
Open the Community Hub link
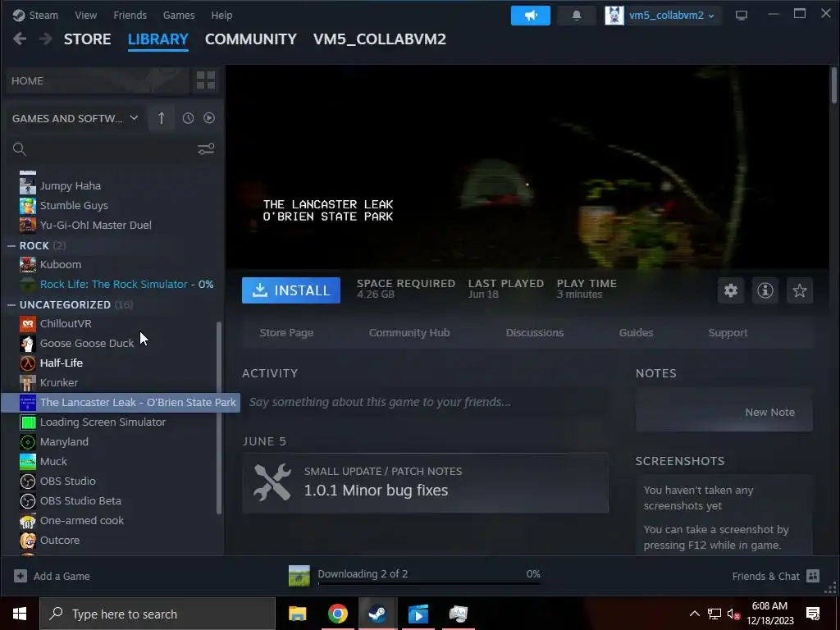pyautogui.click(x=409, y=333)
